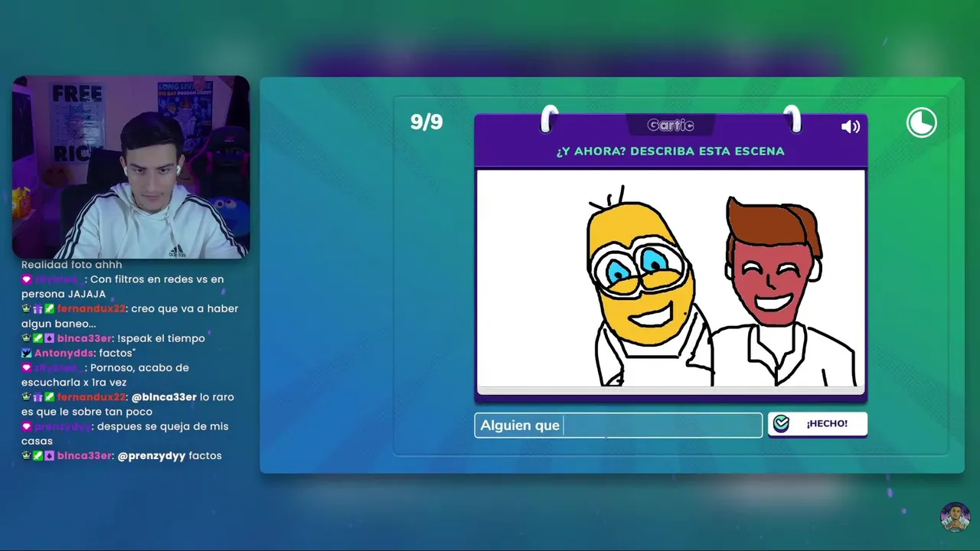Click the description input field 'Alguien que'
Image resolution: width=980 pixels, height=551 pixels.
pos(619,425)
